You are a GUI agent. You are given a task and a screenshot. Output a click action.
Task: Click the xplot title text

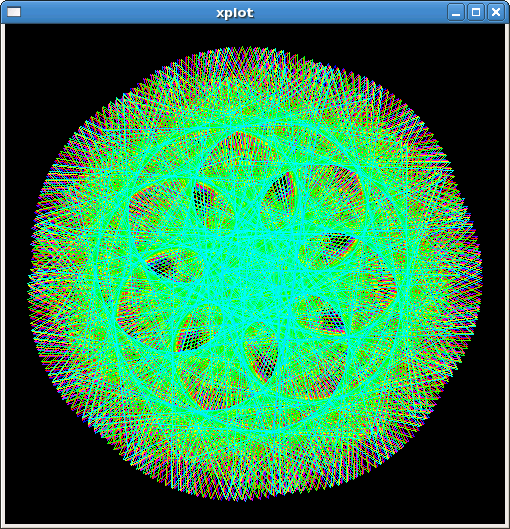pyautogui.click(x=235, y=13)
